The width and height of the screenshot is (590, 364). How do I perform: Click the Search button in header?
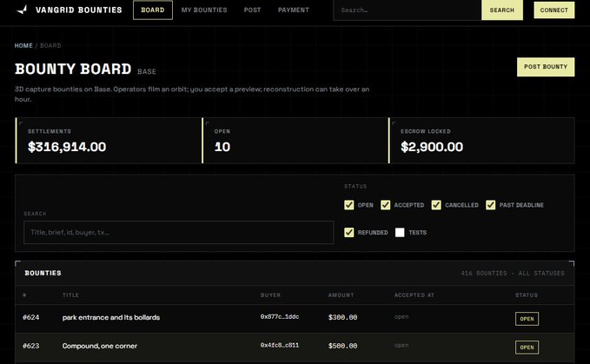pos(502,10)
